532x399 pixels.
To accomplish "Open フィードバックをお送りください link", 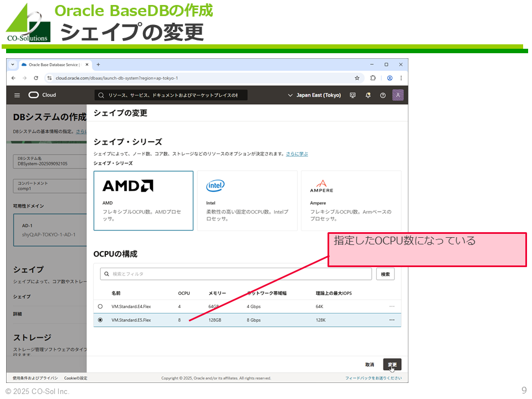I will point(374,378).
